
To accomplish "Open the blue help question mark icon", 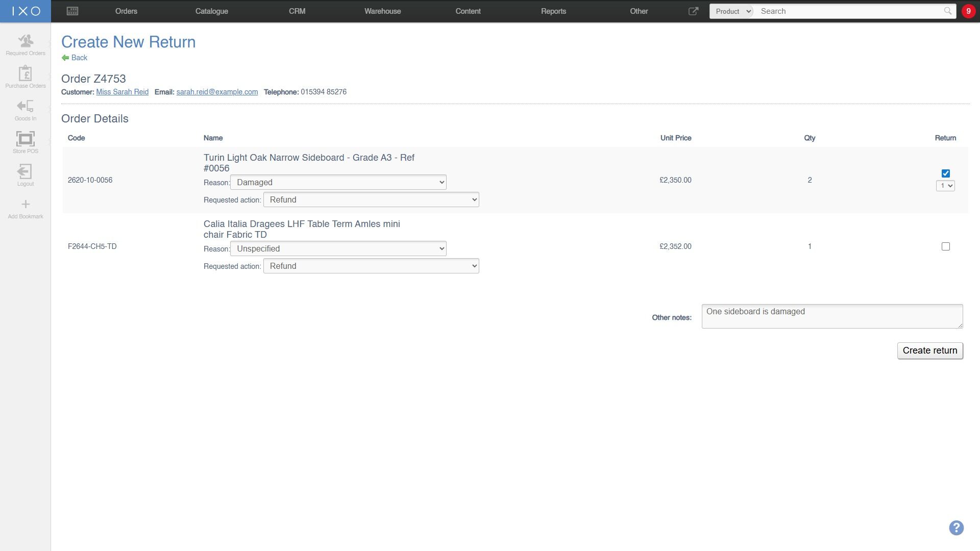I will [x=956, y=528].
